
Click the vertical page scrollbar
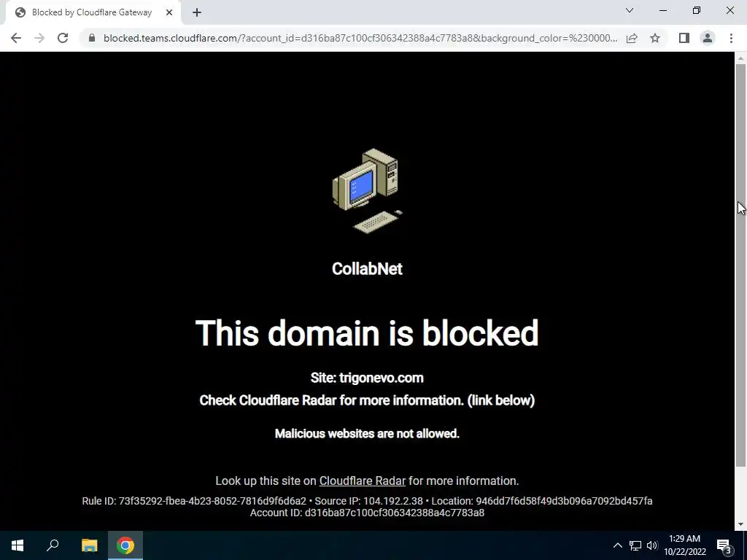[740, 265]
